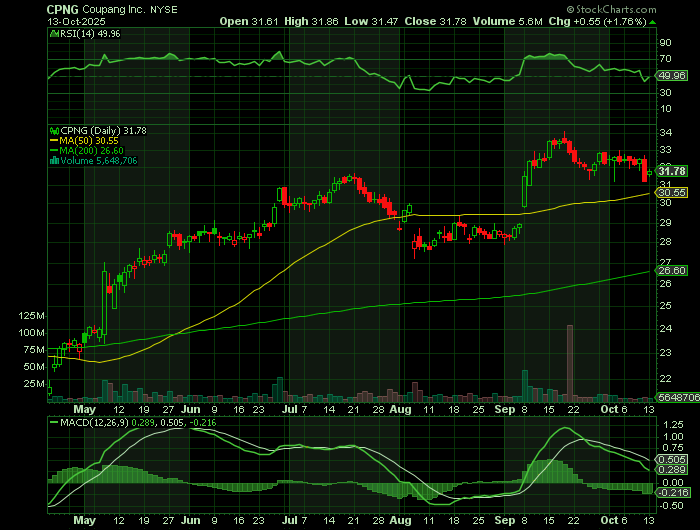Click the candlestick icon beside CPNG (Daily)
700x530 pixels.
pyautogui.click(x=54, y=131)
